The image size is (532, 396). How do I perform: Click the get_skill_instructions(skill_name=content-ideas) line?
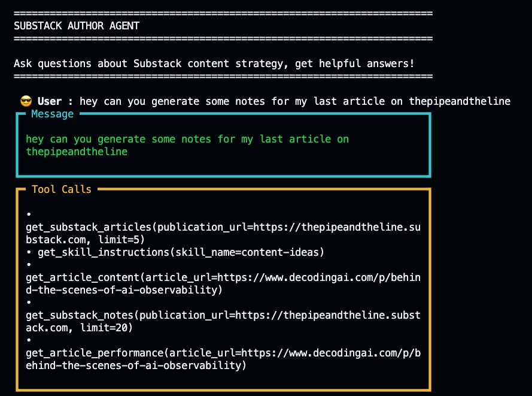pos(181,252)
